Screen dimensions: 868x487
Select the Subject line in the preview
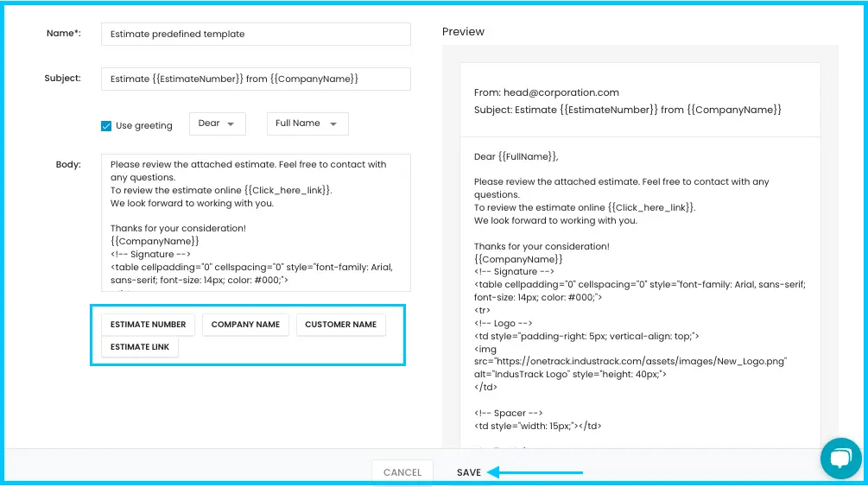(x=628, y=110)
